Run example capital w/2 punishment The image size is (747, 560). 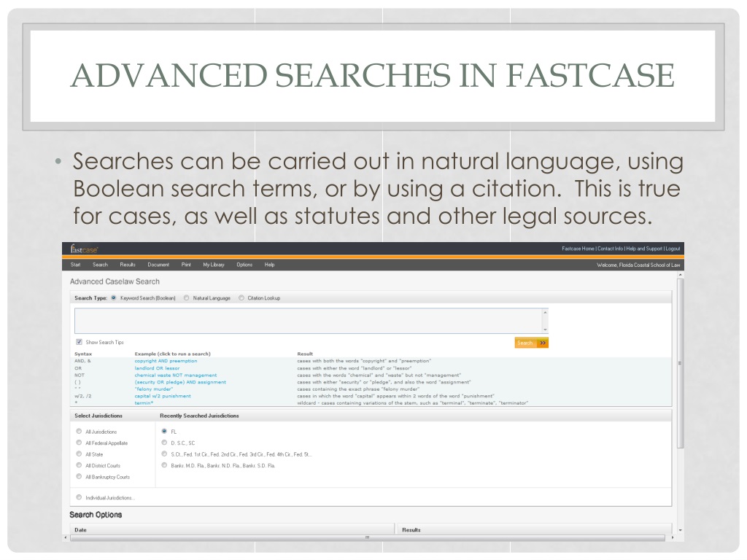[x=163, y=396]
